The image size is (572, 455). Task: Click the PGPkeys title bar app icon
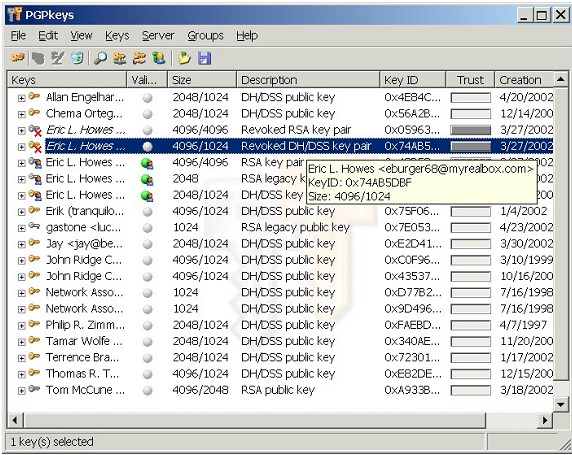tap(15, 15)
